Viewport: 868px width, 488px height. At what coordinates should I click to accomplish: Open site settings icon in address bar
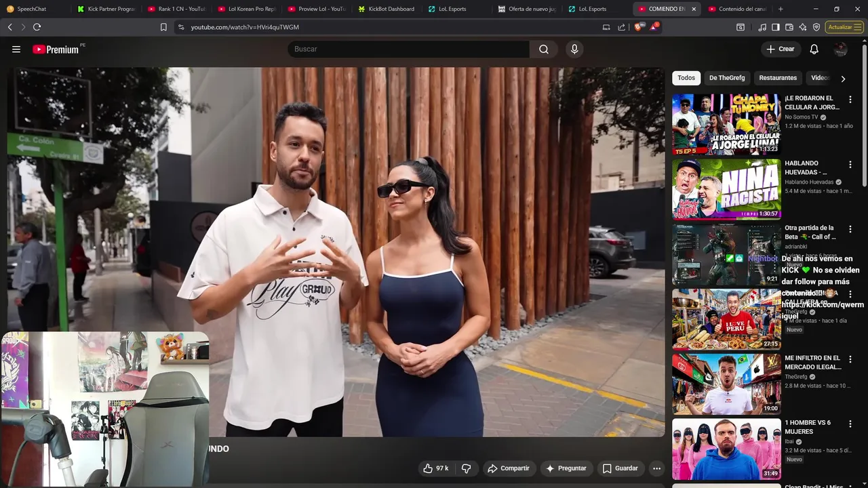tap(180, 27)
